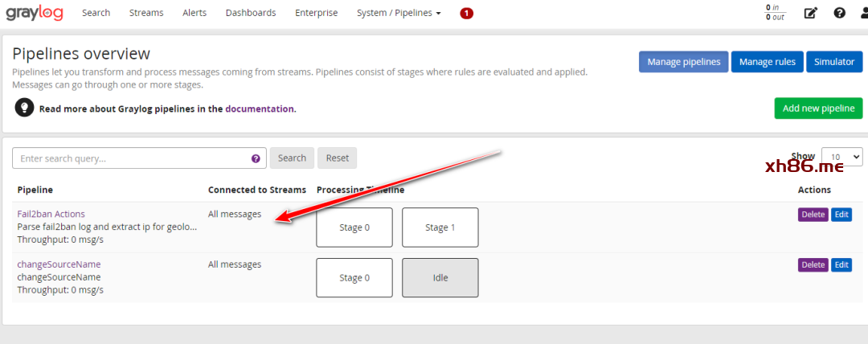
Task: Click the lightbulb documentation icon
Action: tap(24, 108)
